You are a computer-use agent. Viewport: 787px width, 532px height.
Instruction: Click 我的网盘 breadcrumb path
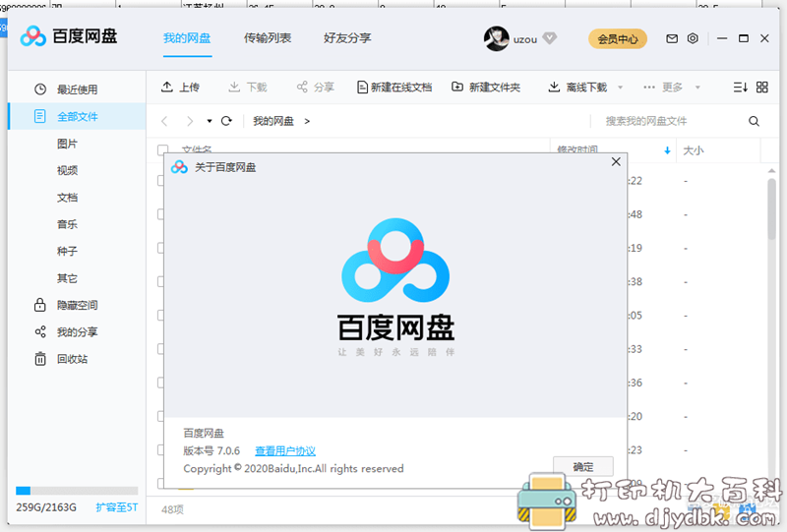[x=273, y=121]
